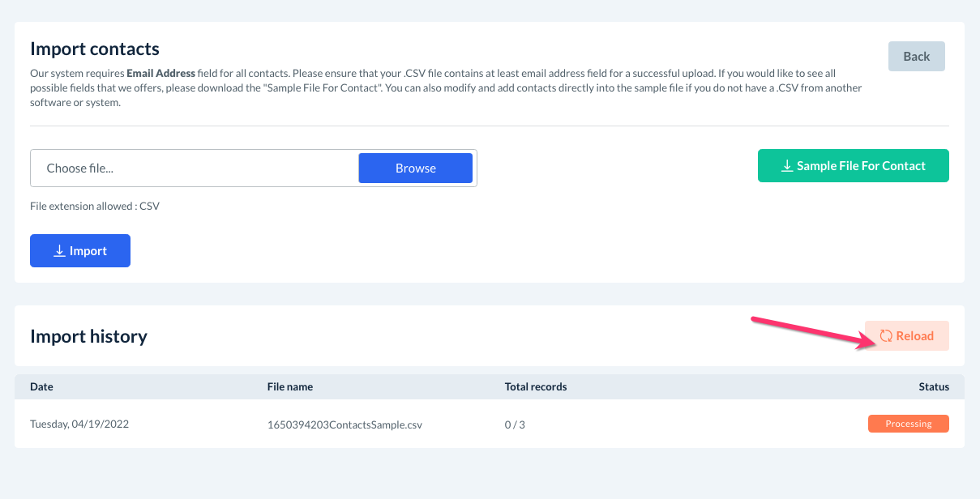Click the File extension allowed CSV note
The height and width of the screenshot is (499, 980).
tap(95, 207)
